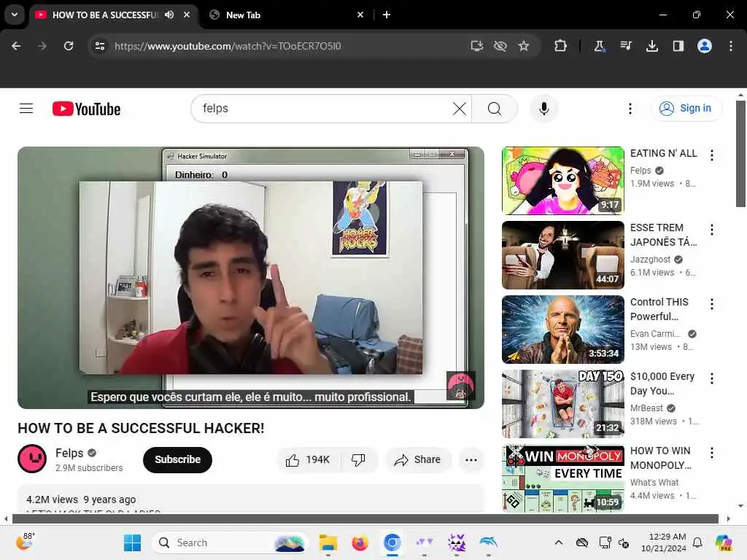Mute the tab via speaker icon
The width and height of the screenshot is (747, 560).
pos(169,15)
